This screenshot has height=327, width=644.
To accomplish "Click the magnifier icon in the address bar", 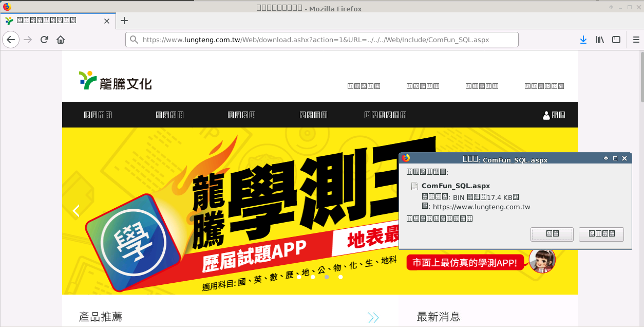I will [134, 40].
